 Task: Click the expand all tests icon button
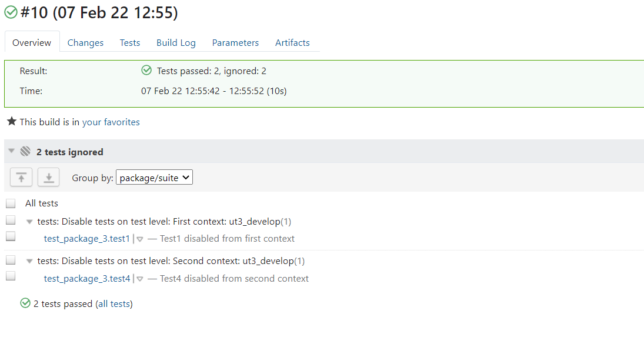pyautogui.click(x=48, y=178)
